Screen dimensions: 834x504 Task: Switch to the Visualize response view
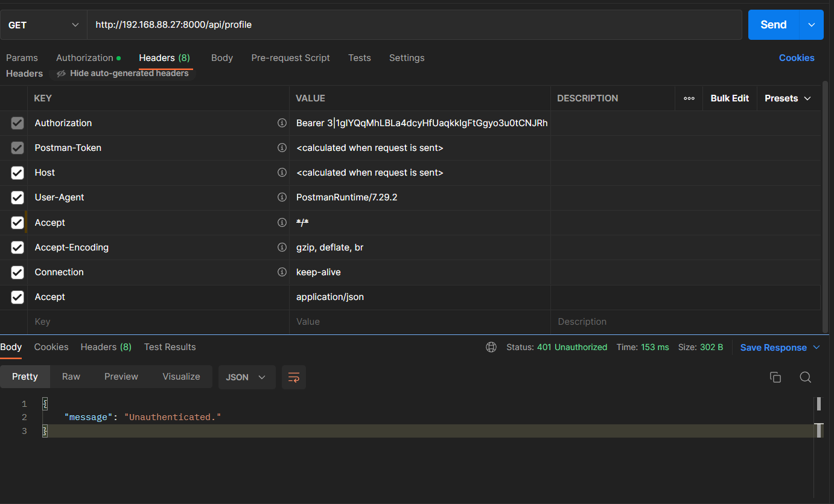coord(181,377)
